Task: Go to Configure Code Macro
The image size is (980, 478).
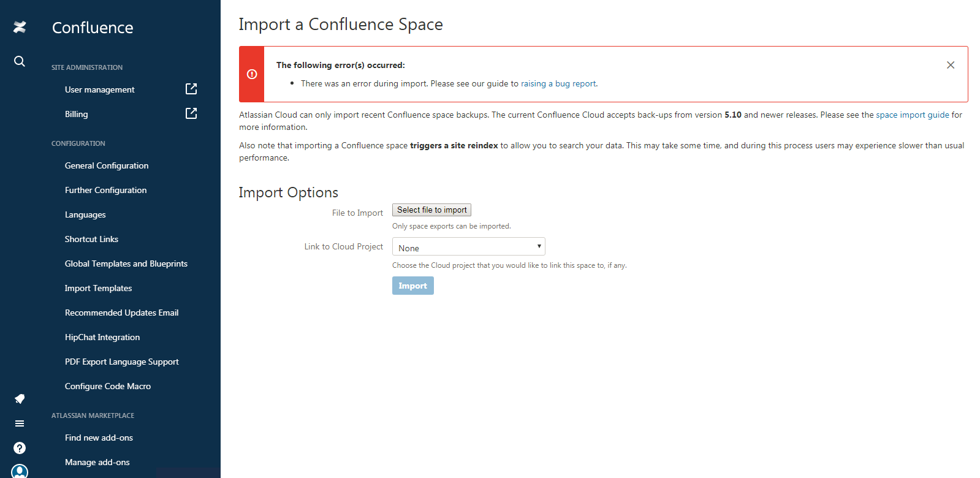Action: [x=108, y=386]
